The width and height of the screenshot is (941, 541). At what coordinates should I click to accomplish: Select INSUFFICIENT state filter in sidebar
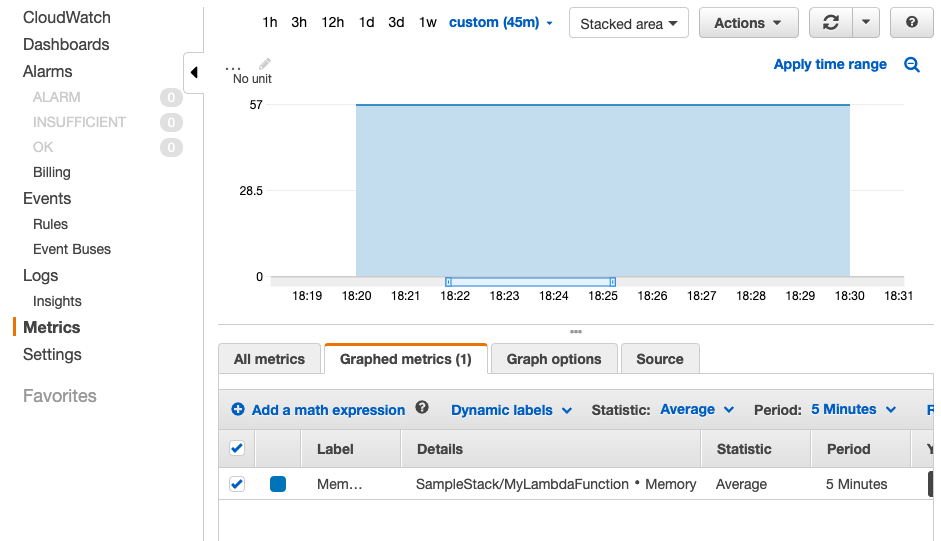point(79,122)
